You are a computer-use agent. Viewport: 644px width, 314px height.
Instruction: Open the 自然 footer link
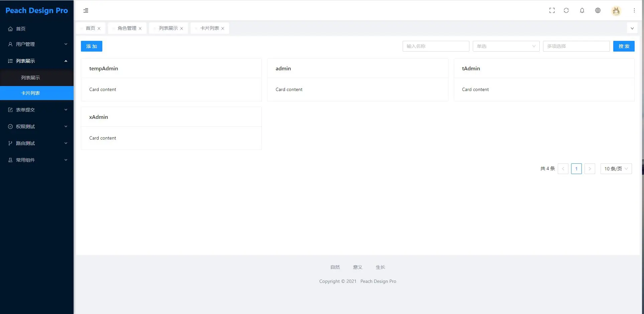coord(335,267)
